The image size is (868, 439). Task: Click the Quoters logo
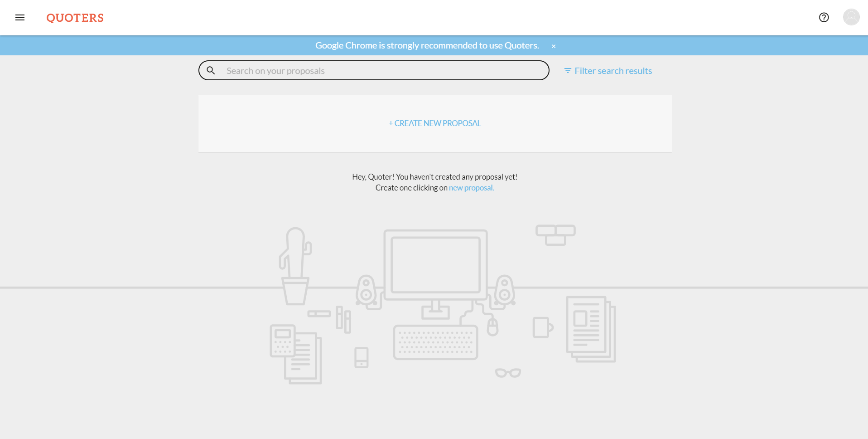tap(75, 18)
